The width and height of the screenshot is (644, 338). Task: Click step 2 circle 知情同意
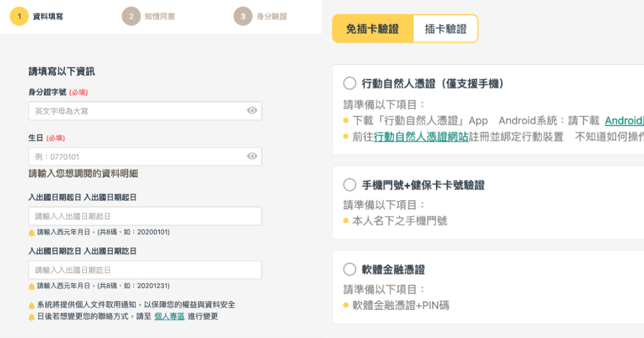[x=131, y=16]
